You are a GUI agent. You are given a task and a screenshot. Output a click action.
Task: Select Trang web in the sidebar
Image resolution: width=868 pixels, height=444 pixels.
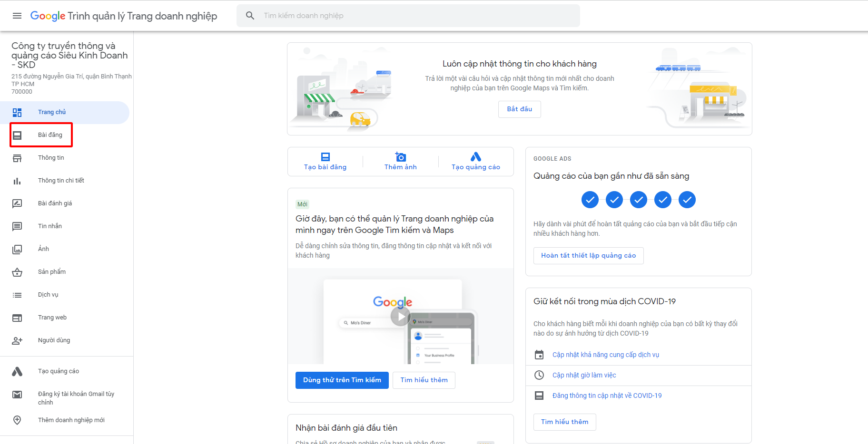pyautogui.click(x=65, y=318)
